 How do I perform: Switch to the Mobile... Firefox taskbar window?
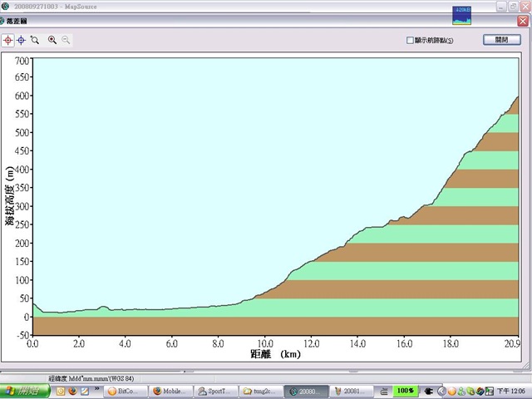click(170, 392)
